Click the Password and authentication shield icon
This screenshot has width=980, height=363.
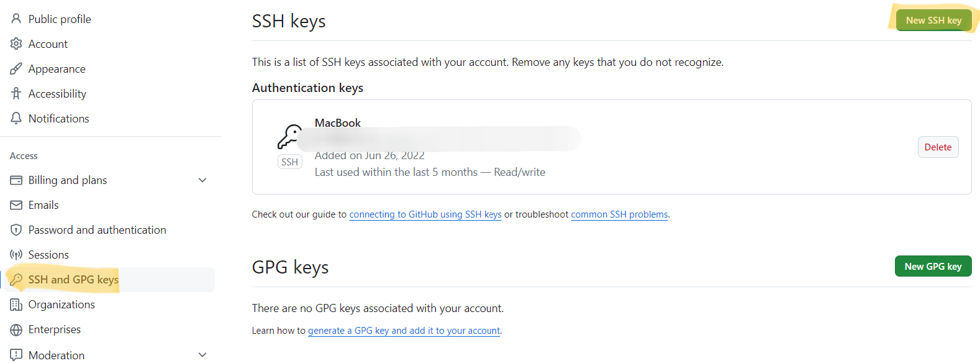coord(16,230)
